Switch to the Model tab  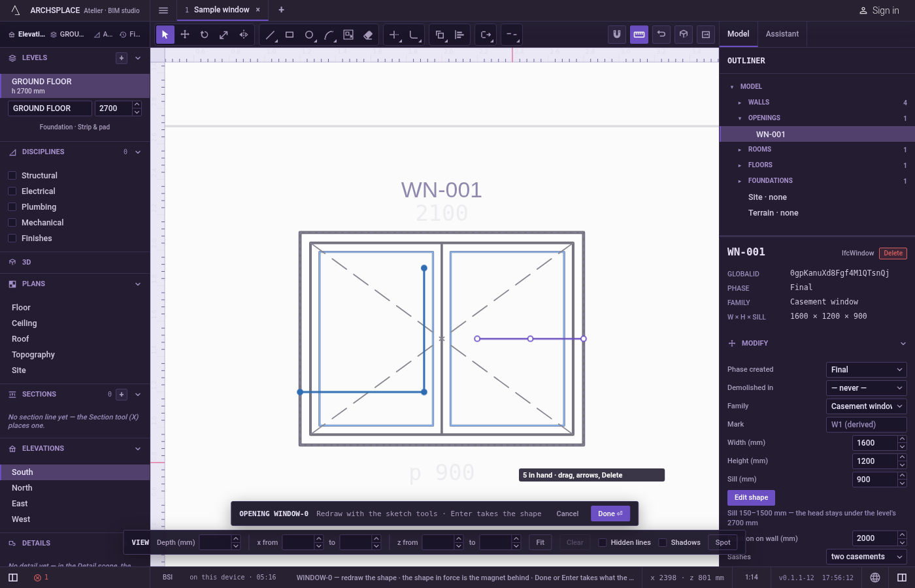(739, 34)
